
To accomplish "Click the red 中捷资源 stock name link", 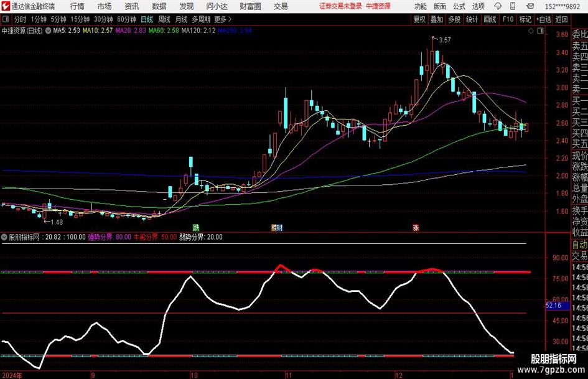I will [378, 6].
